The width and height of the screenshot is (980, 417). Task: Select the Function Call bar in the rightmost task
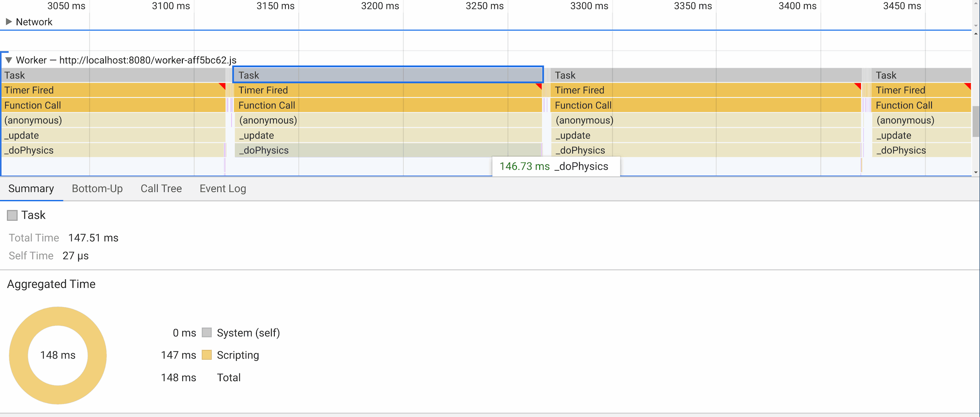920,105
